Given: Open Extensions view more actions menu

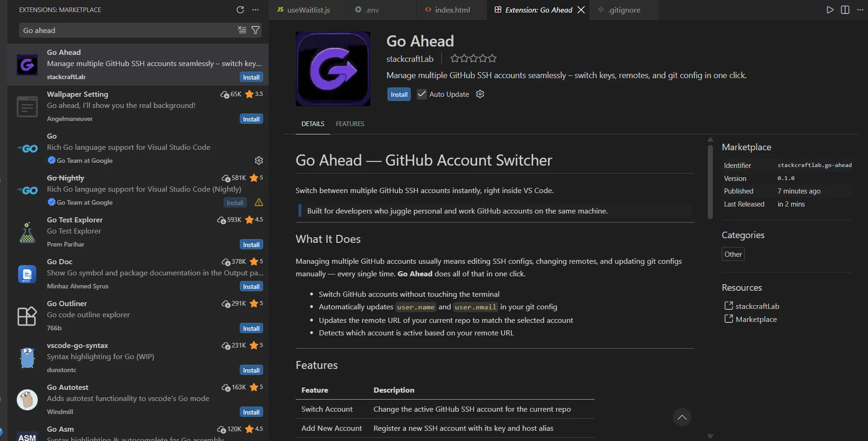Looking at the screenshot, I should coord(255,10).
